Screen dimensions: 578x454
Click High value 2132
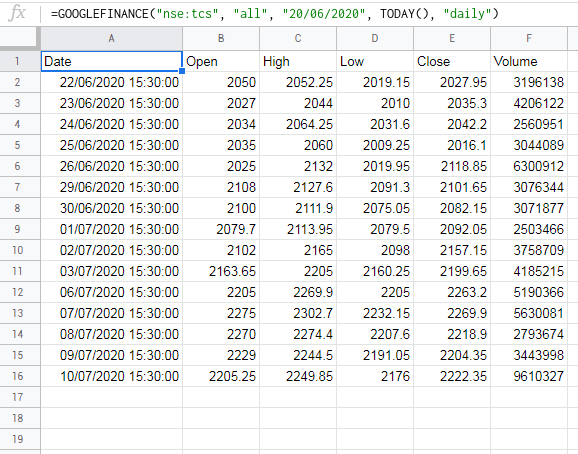(298, 166)
